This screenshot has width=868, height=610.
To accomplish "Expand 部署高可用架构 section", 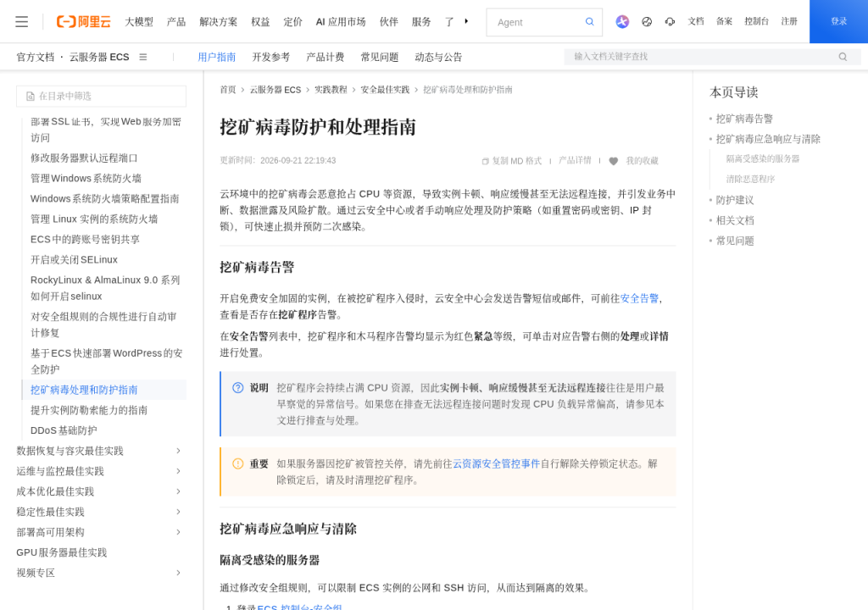I will click(178, 533).
